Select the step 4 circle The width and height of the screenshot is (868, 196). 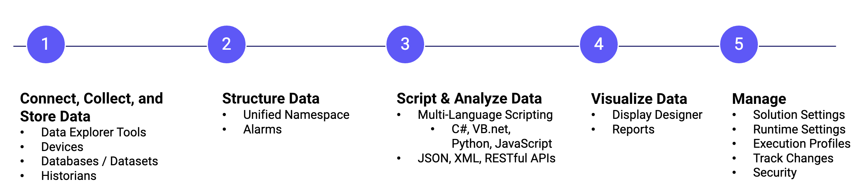(599, 44)
